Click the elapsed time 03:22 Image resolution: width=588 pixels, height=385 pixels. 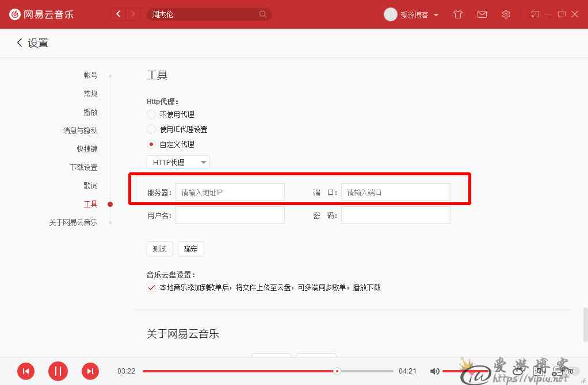pyautogui.click(x=126, y=371)
